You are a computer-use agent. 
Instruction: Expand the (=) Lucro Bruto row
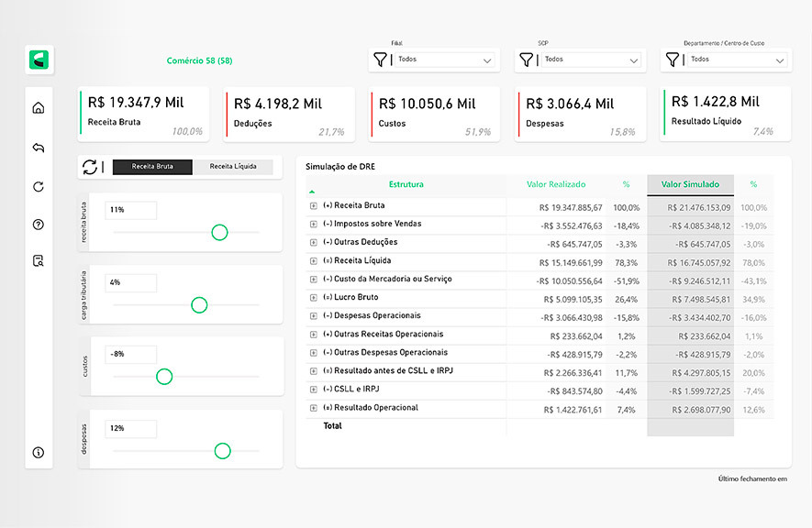point(314,298)
